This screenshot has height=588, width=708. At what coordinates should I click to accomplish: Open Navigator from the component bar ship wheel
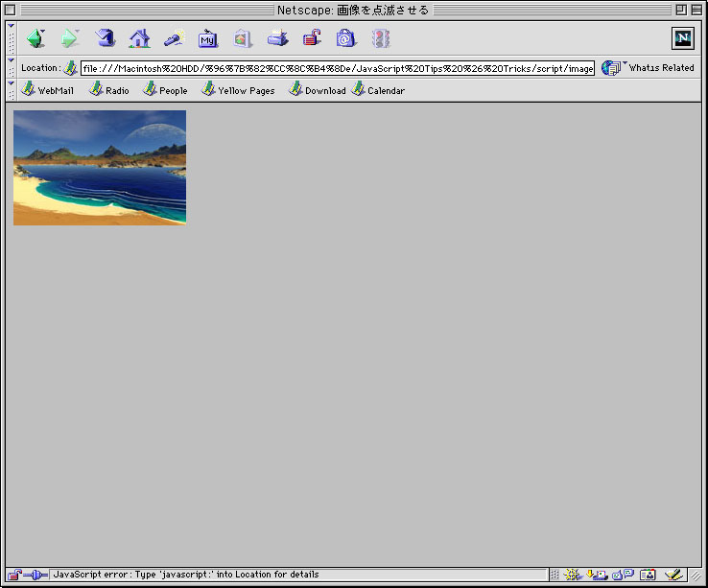coord(573,575)
